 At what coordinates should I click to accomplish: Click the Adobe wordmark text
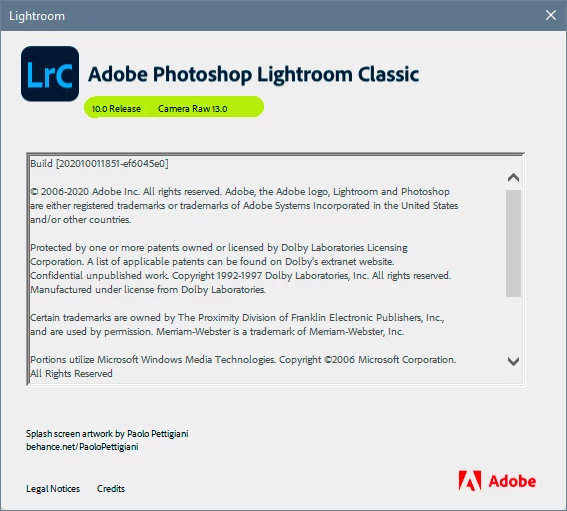(x=512, y=481)
